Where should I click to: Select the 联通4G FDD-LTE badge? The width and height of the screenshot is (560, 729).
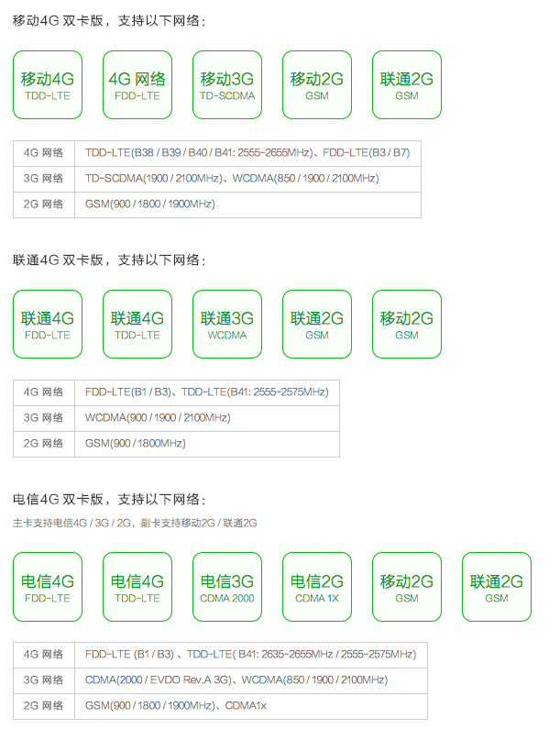click(48, 324)
